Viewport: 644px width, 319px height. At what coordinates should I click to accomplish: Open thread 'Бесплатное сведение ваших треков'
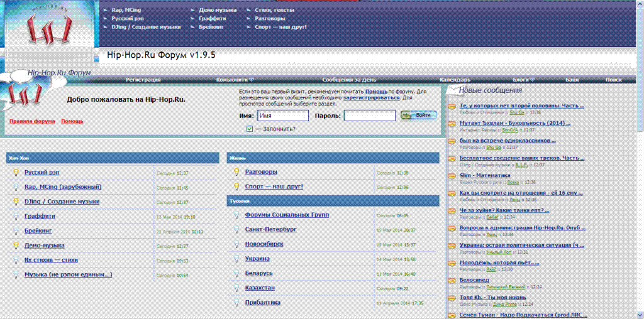[521, 158]
